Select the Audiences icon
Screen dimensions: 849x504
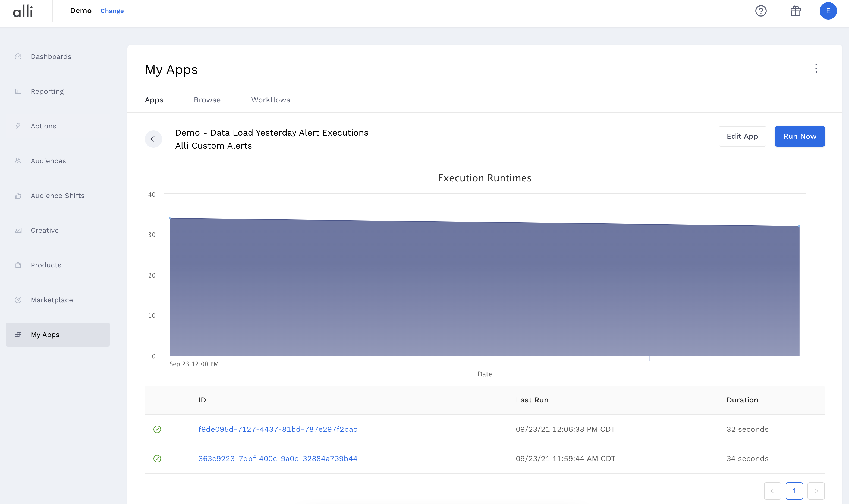[x=18, y=161]
